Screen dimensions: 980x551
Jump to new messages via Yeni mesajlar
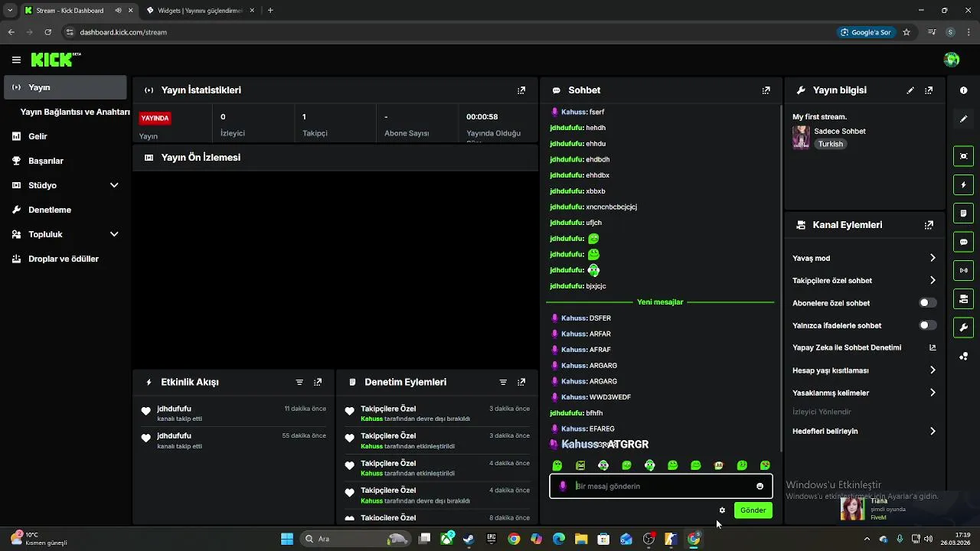click(x=660, y=302)
